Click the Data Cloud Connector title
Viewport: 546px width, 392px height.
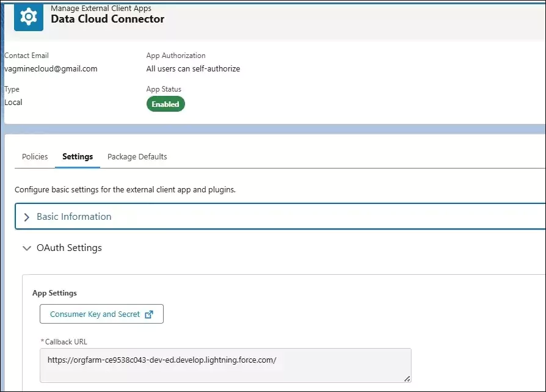click(107, 19)
